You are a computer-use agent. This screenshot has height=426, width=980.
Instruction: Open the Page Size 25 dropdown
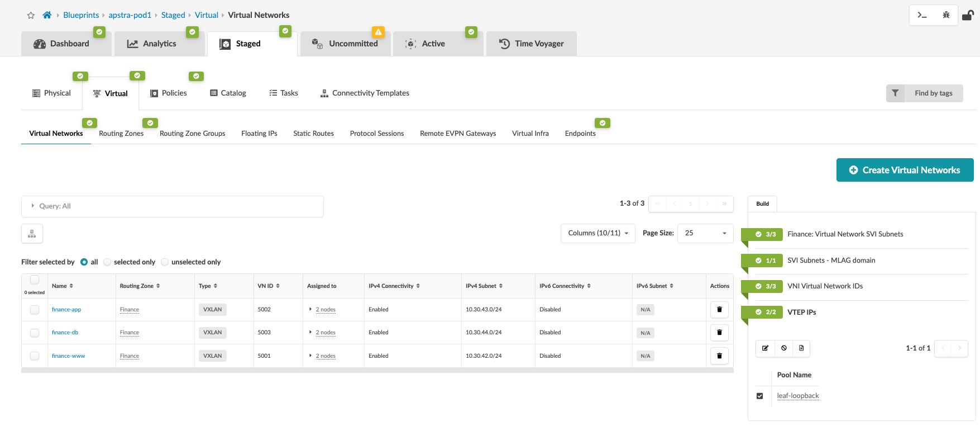pyautogui.click(x=705, y=233)
